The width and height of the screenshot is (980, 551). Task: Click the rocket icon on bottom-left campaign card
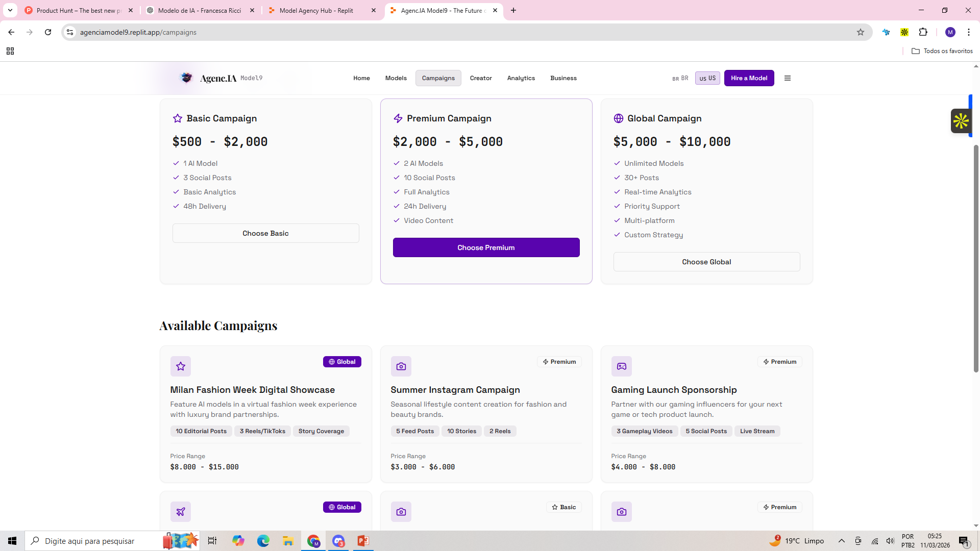click(181, 512)
